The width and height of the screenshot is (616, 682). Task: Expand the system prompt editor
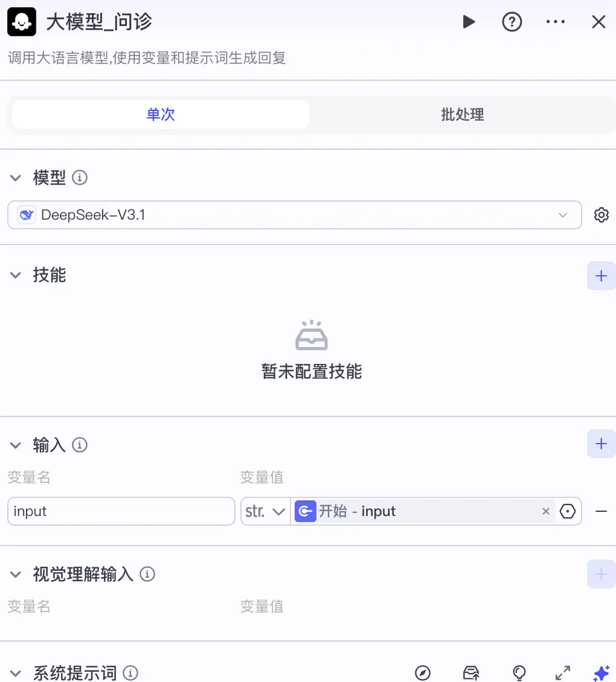pos(563,673)
